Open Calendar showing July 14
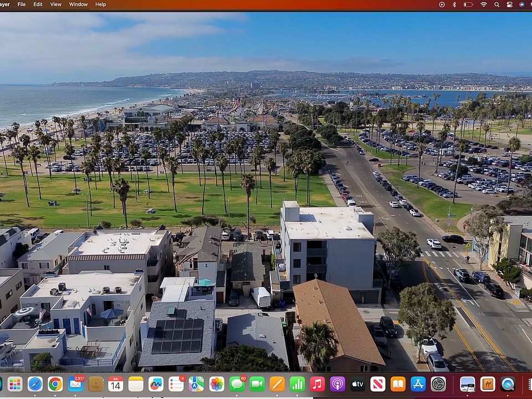Viewport: 532px width, 399px height. coord(115,384)
